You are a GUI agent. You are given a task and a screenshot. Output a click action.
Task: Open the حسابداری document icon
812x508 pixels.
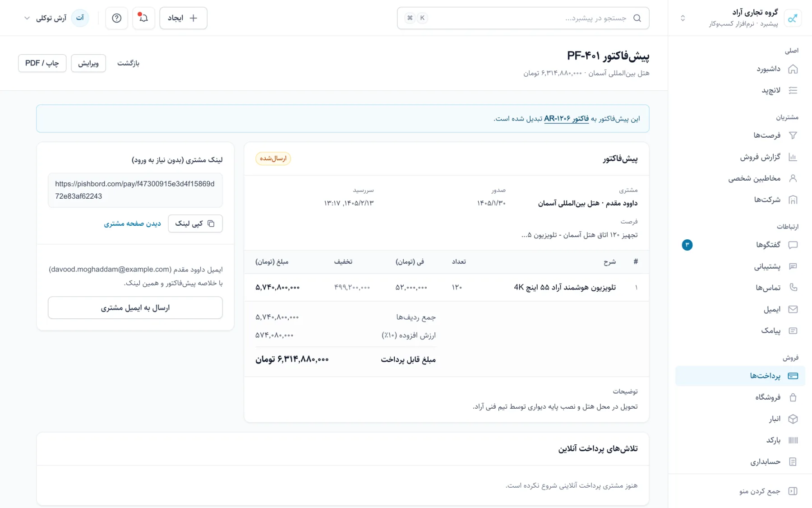coord(793,461)
